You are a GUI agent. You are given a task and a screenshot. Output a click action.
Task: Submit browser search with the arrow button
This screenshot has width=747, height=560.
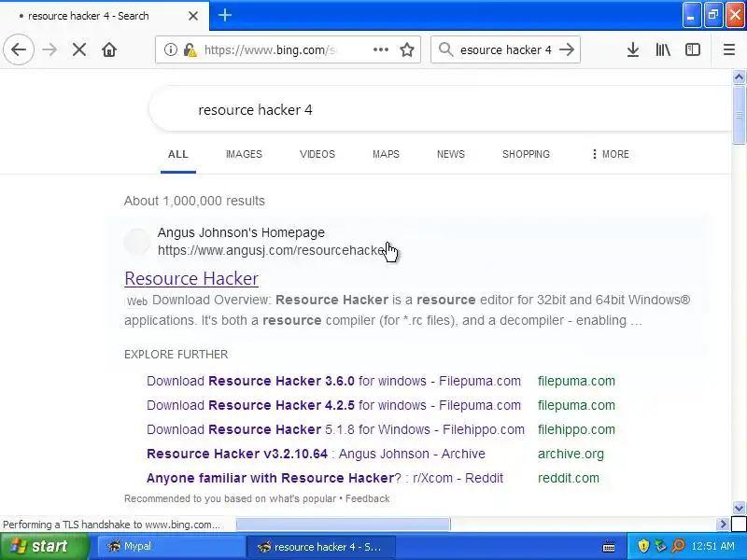tap(567, 49)
